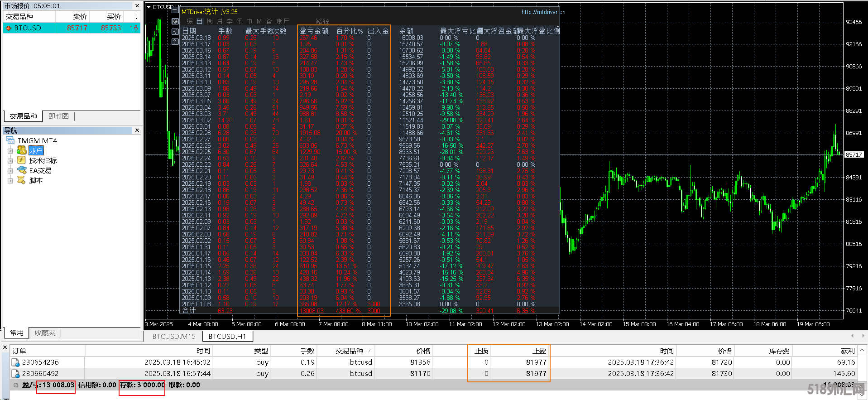
Task: Expand the EA交易 tree node
Action: 10,171
